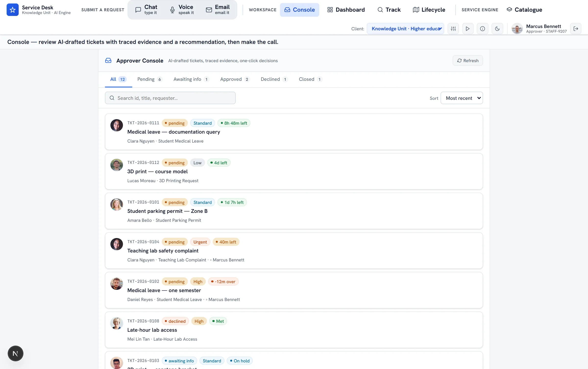Refresh the approver console list

tap(468, 60)
